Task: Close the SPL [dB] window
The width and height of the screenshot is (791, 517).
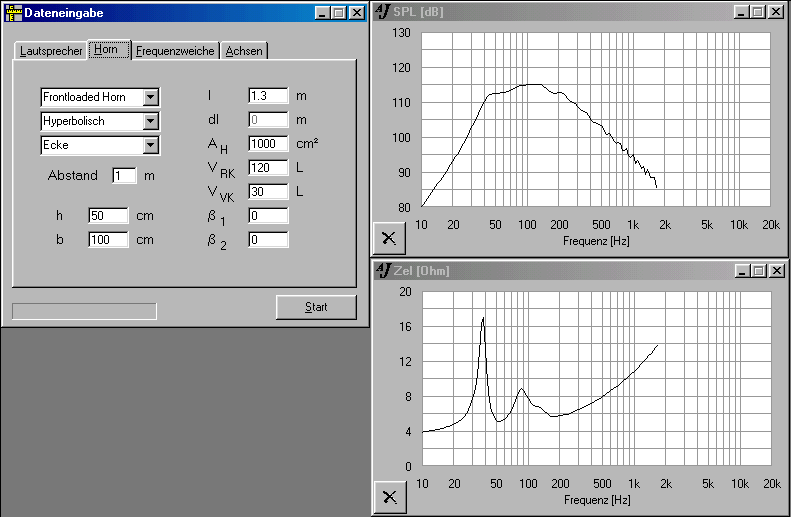Action: (x=775, y=12)
